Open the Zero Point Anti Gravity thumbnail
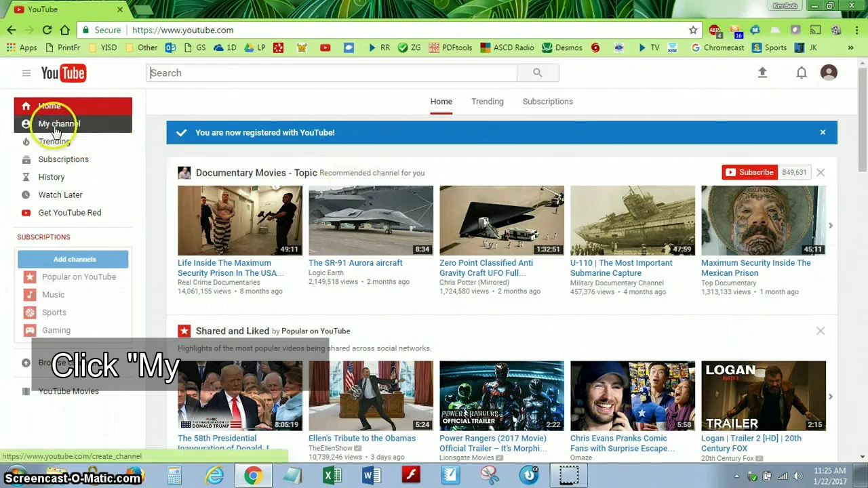This screenshot has width=868, height=488. (x=502, y=220)
